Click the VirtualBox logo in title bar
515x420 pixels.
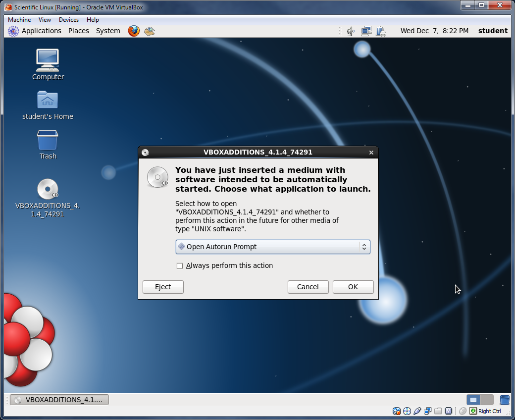(x=8, y=7)
